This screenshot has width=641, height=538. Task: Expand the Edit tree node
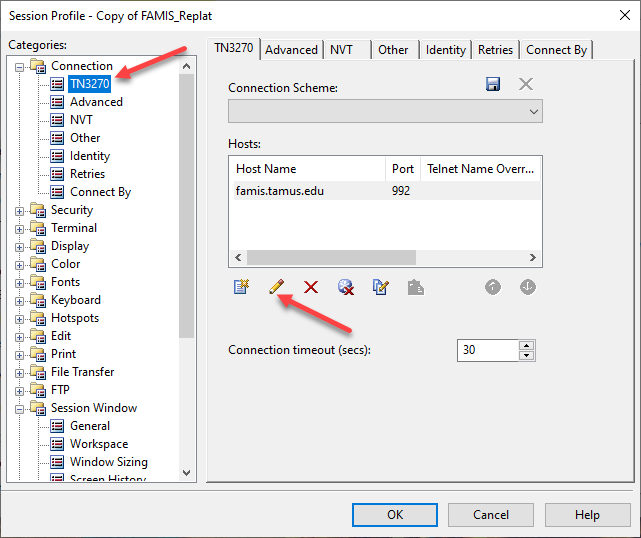[x=19, y=337]
